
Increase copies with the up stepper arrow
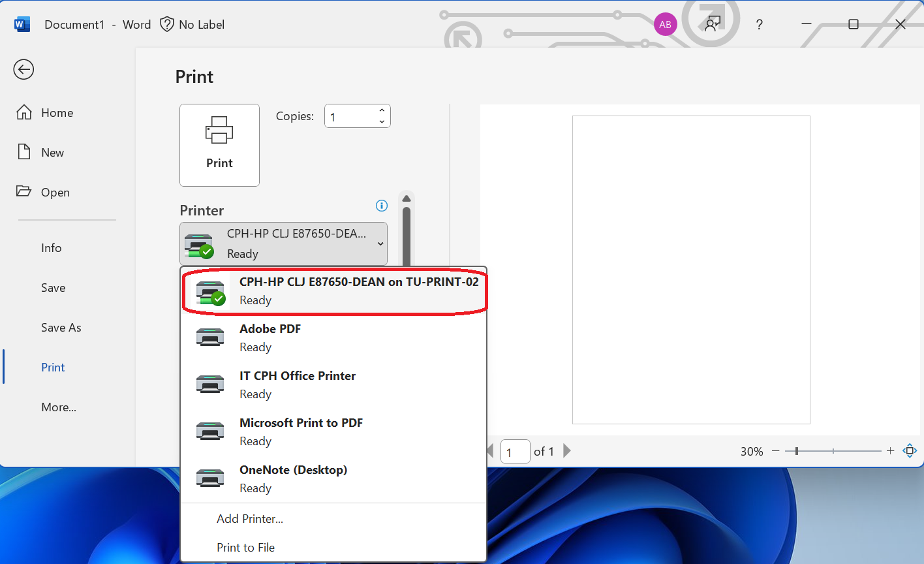coord(382,110)
